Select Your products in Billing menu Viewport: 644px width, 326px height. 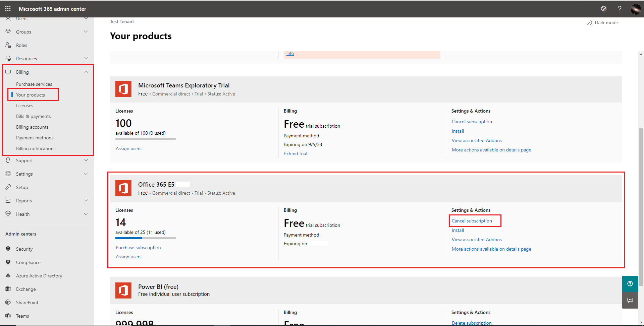click(x=31, y=95)
